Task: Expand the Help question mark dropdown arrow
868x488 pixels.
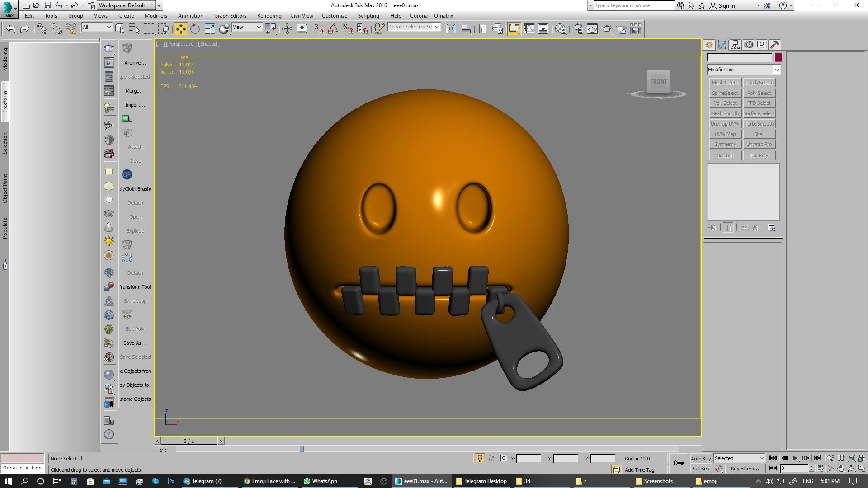Action: pos(791,5)
